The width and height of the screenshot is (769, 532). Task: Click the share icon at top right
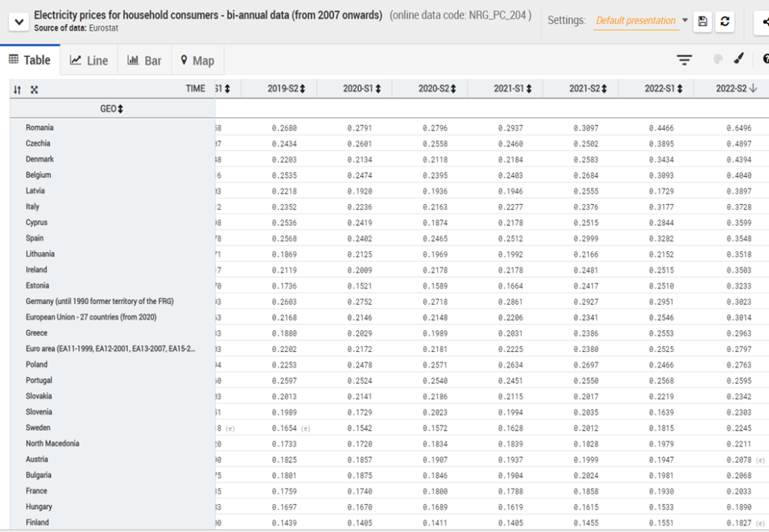[x=764, y=22]
